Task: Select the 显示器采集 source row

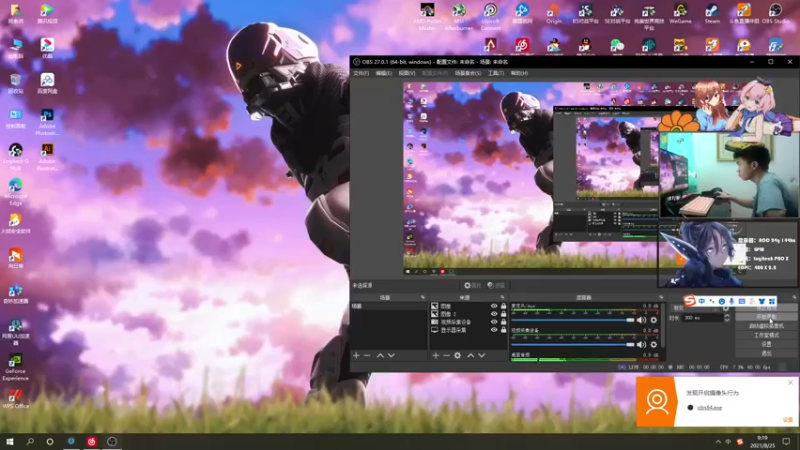Action: coord(468,330)
